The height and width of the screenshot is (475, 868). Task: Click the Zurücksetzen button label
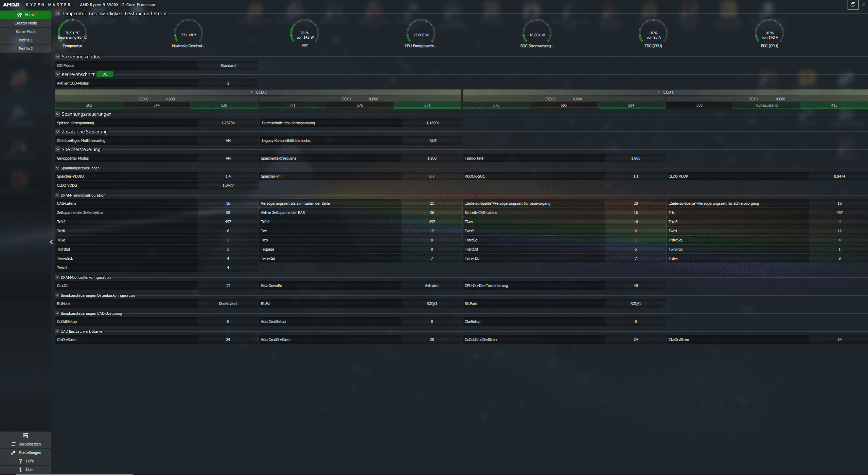(x=30, y=444)
